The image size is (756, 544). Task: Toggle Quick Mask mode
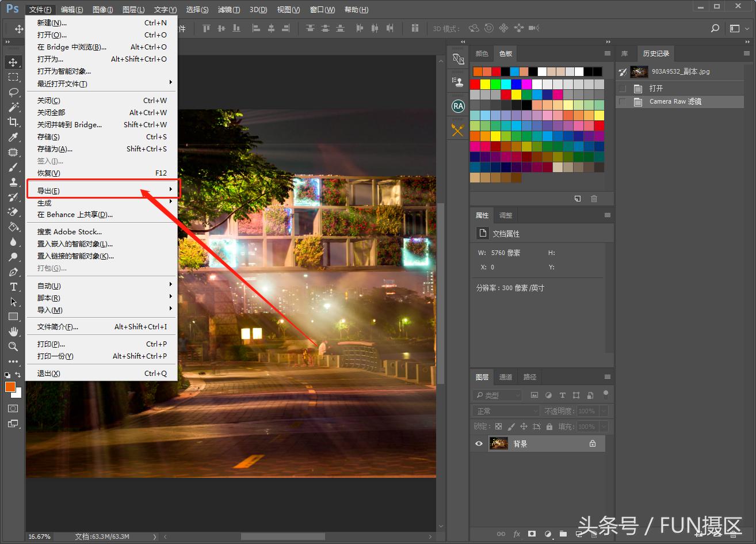13,408
